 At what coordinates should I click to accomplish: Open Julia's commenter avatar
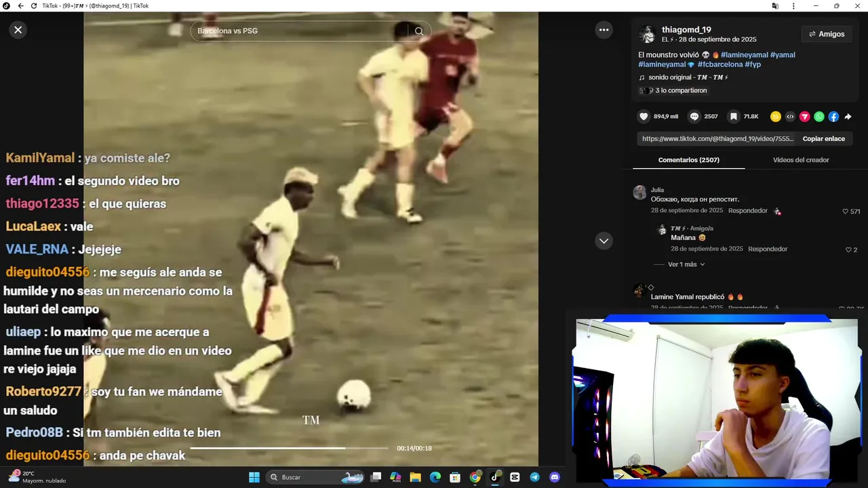click(639, 192)
